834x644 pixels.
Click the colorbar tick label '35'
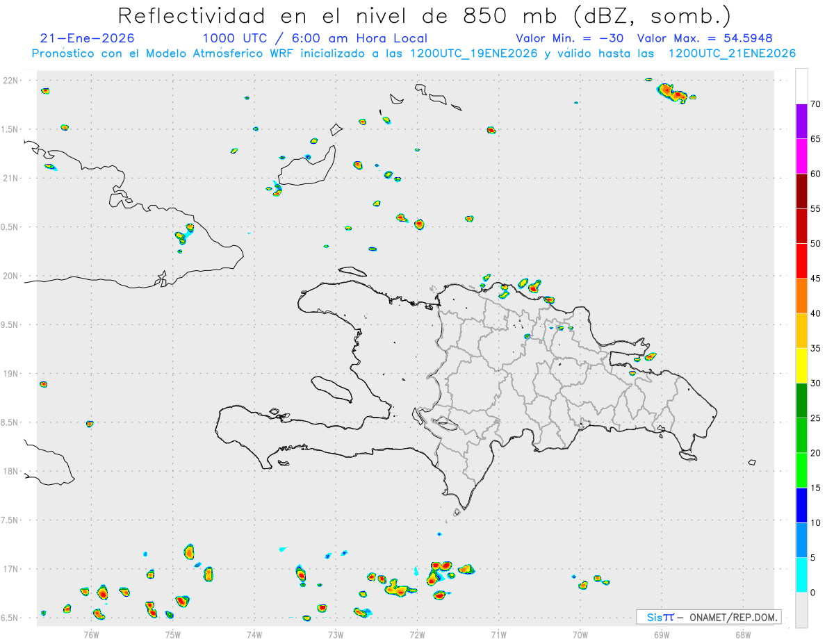(815, 348)
